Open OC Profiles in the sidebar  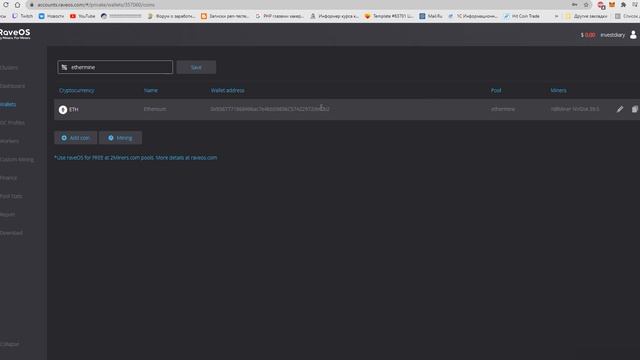point(12,123)
